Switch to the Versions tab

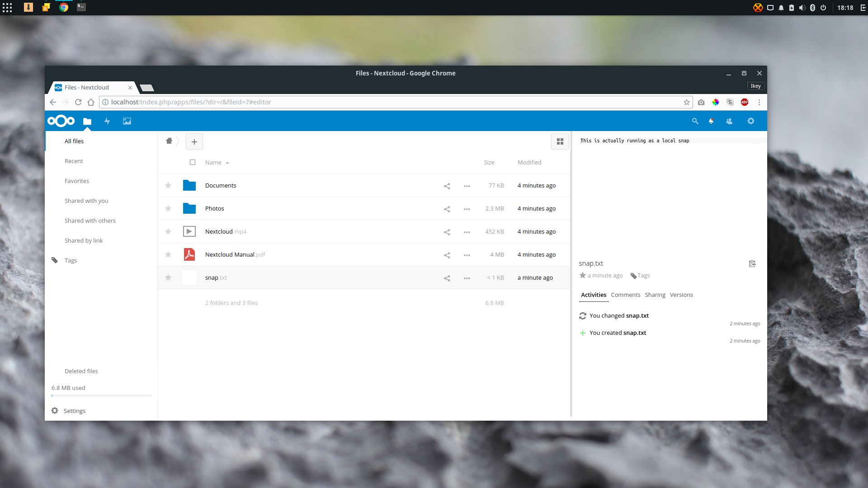click(681, 295)
